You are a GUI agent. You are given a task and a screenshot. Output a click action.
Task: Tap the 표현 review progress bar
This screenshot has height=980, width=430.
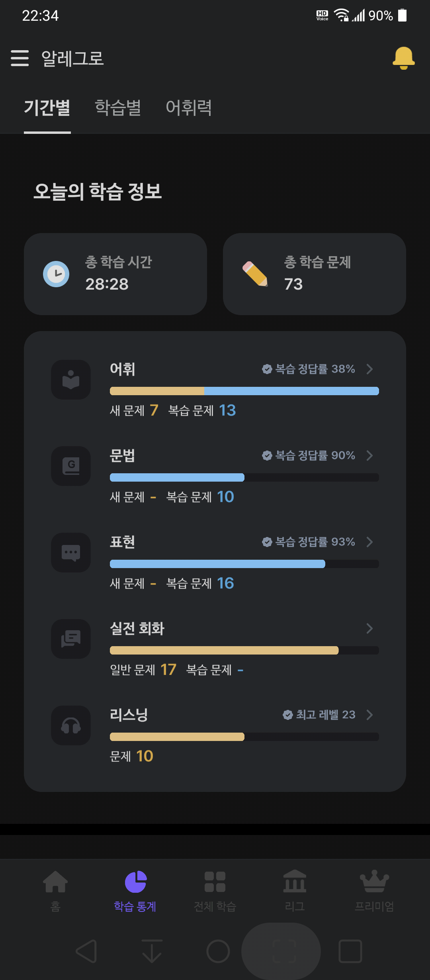[x=244, y=564]
